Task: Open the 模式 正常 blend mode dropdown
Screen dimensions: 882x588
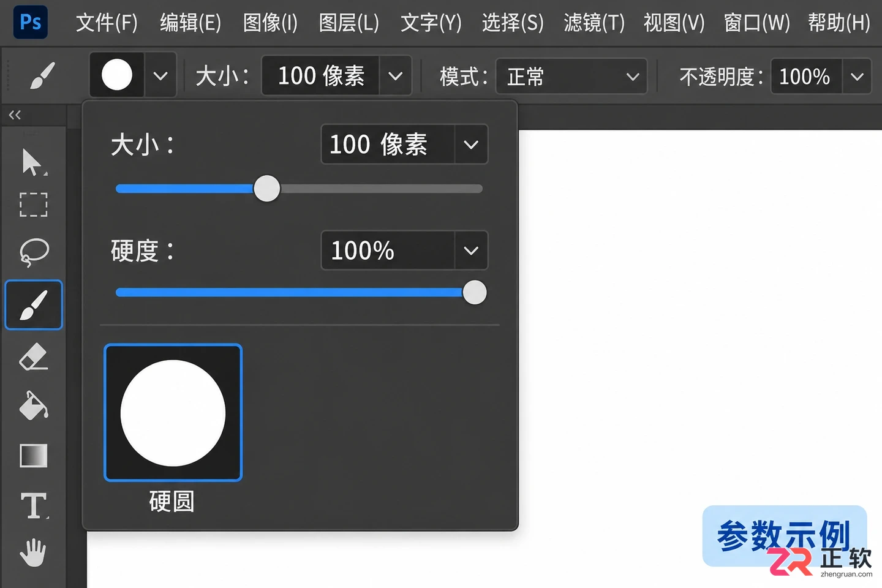Action: tap(571, 77)
